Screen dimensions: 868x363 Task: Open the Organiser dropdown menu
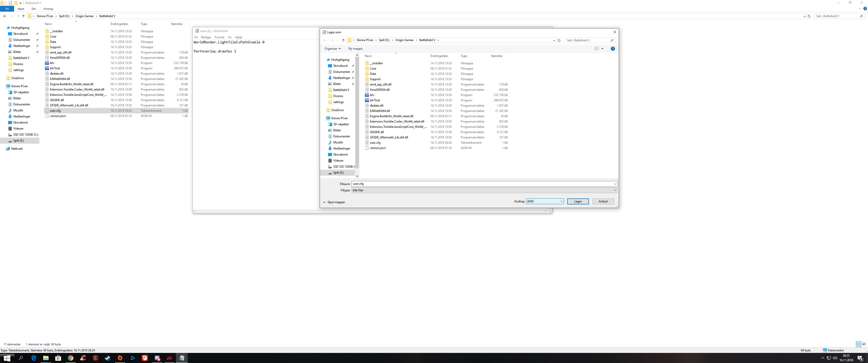pyautogui.click(x=332, y=49)
